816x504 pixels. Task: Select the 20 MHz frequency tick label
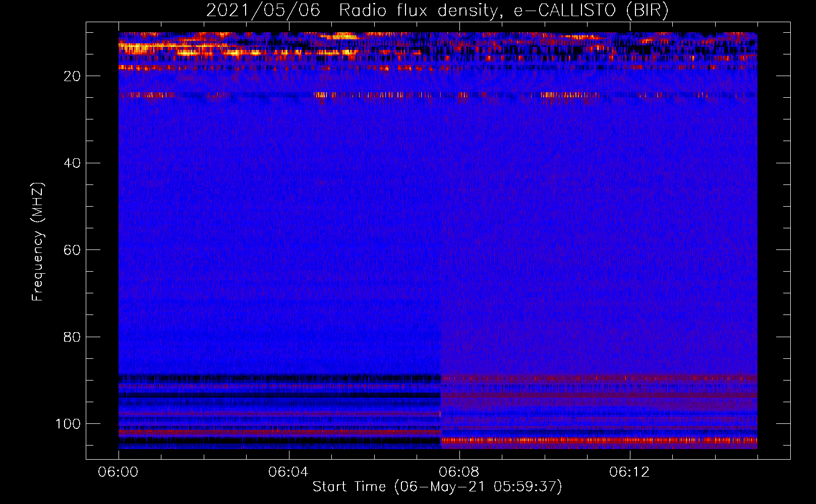point(72,76)
